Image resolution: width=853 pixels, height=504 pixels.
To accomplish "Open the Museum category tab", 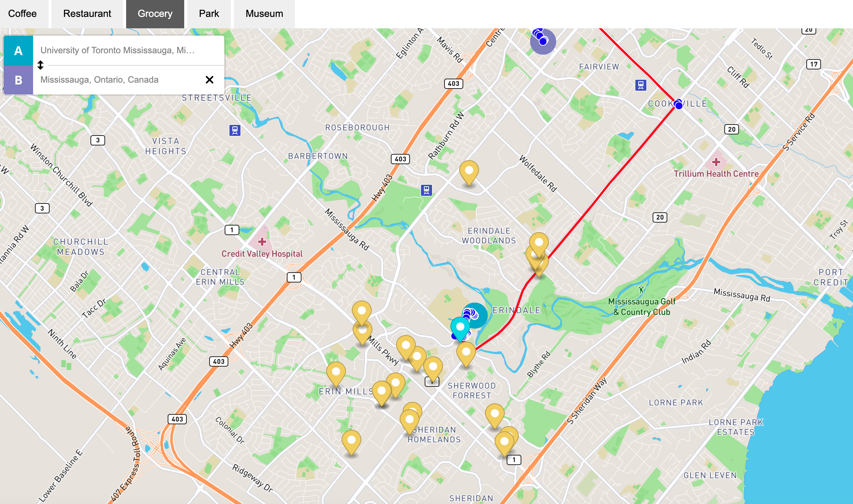I will click(264, 14).
